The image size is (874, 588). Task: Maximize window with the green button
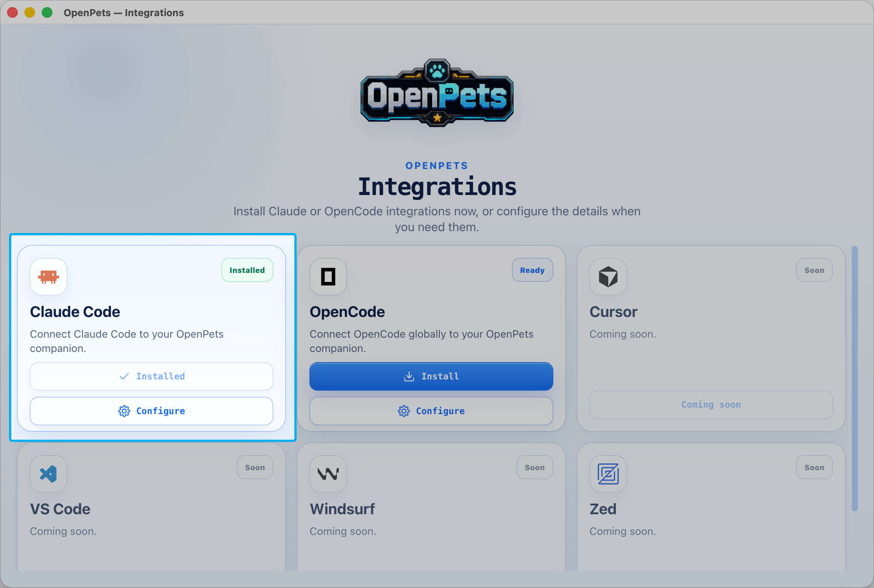click(47, 12)
